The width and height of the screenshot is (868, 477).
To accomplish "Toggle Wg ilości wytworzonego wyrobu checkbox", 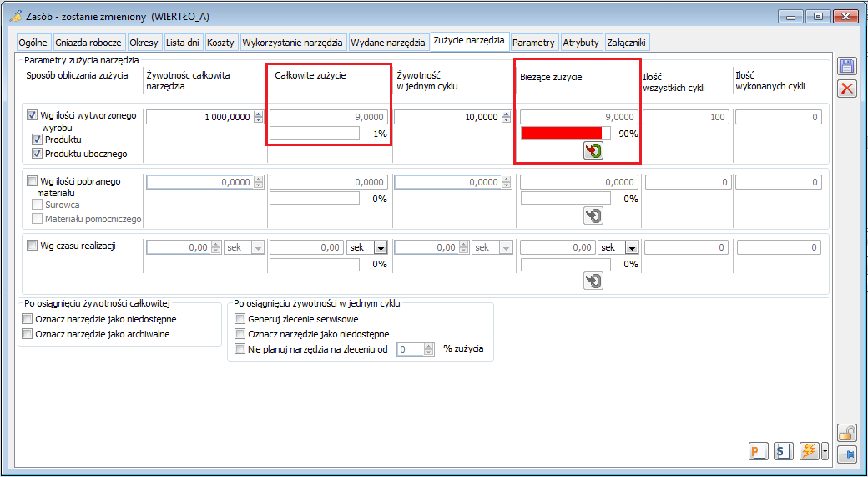I will click(32, 115).
